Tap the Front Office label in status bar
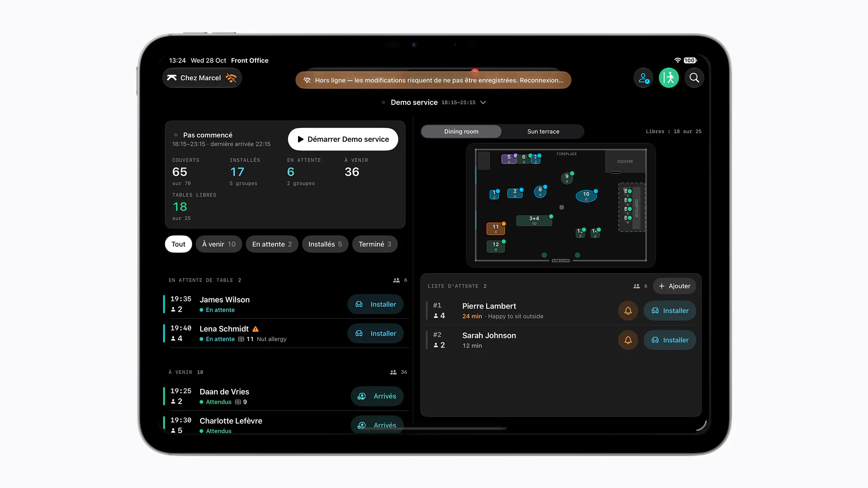 (x=250, y=61)
